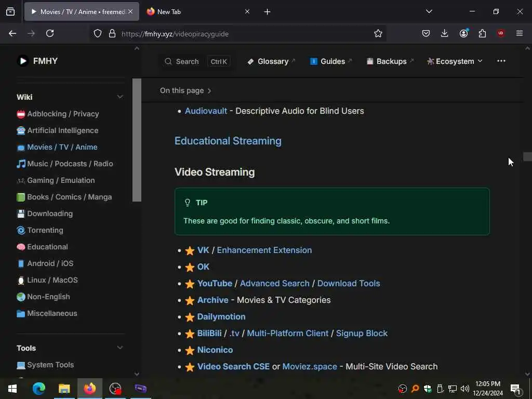Open Windows notification center icon
The width and height of the screenshot is (532, 399).
coord(515,389)
